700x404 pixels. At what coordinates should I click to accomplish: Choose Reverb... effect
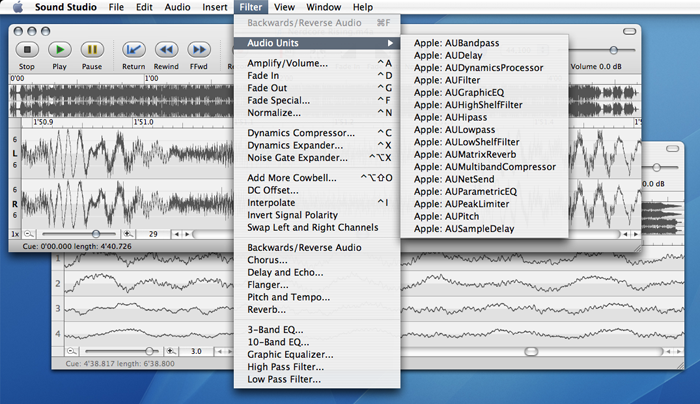pos(317,310)
